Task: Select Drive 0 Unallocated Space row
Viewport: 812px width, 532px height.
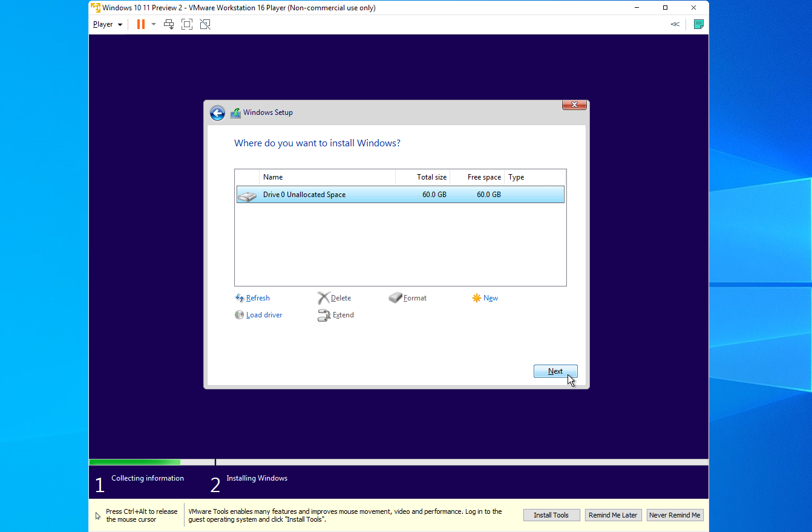Action: (x=400, y=195)
